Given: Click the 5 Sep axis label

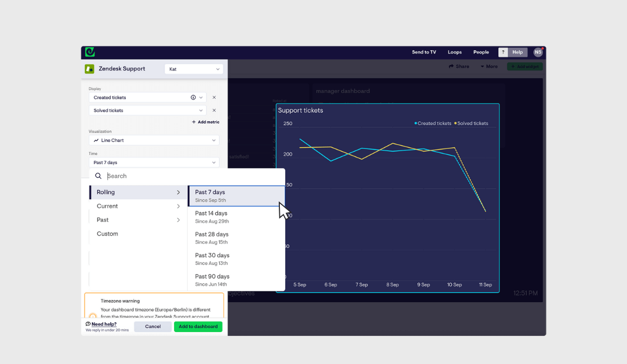Looking at the screenshot, I should (x=300, y=284).
